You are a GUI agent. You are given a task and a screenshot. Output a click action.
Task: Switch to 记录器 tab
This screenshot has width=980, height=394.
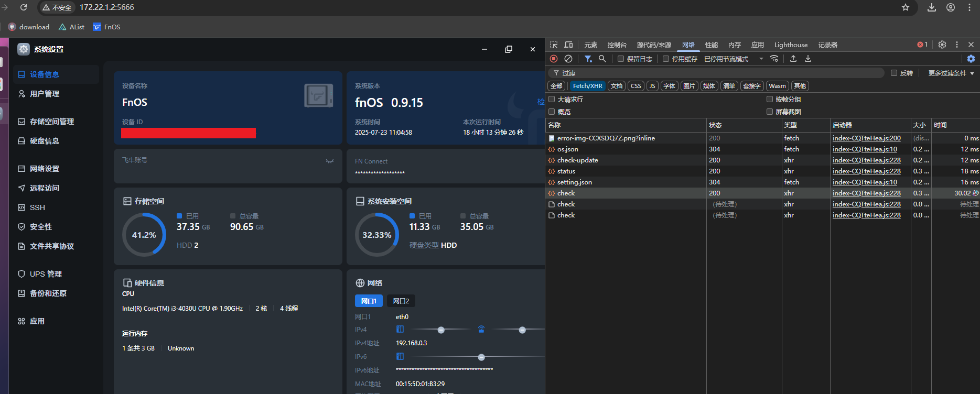coord(828,45)
